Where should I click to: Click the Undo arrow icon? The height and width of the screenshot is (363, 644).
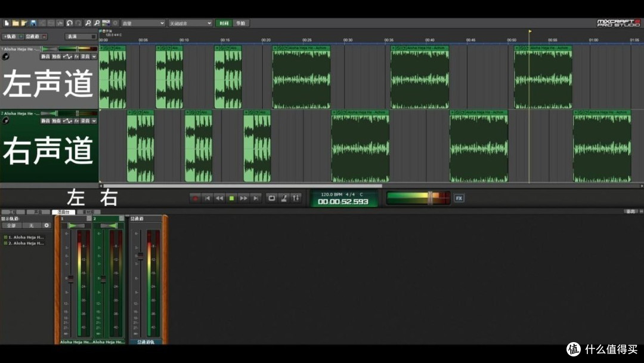69,23
